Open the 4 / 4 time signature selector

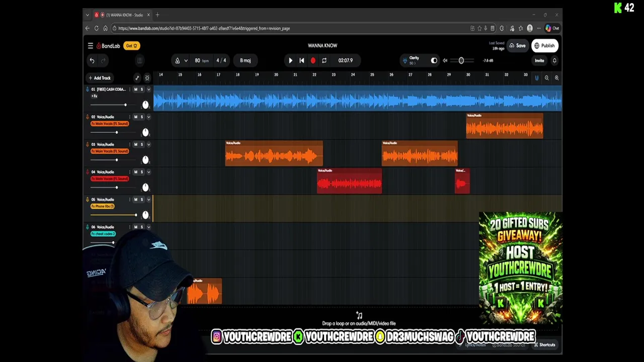[221, 60]
